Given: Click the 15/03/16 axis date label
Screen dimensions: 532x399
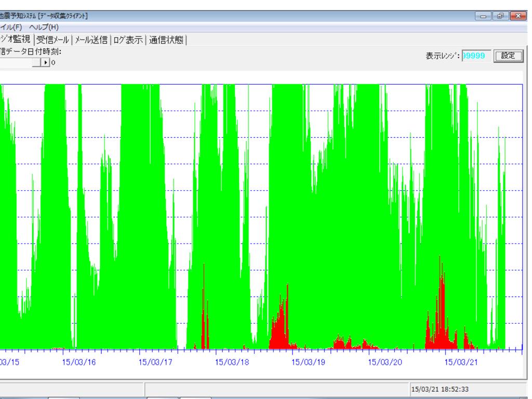Looking at the screenshot, I should tap(79, 362).
